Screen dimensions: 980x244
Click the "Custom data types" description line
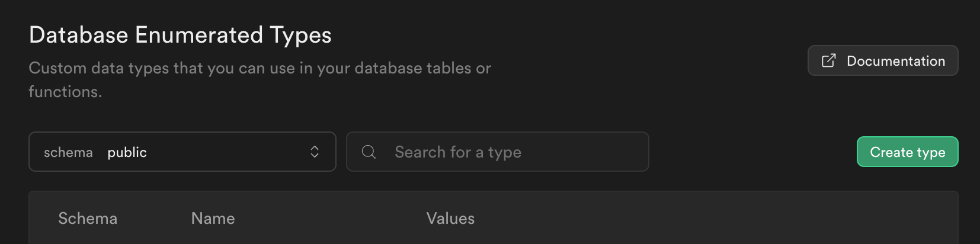(x=260, y=68)
